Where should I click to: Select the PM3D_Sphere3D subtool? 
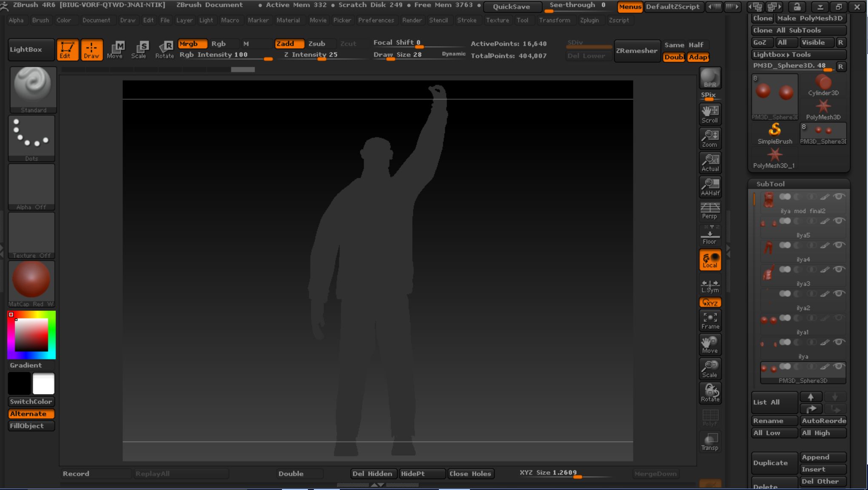point(803,373)
